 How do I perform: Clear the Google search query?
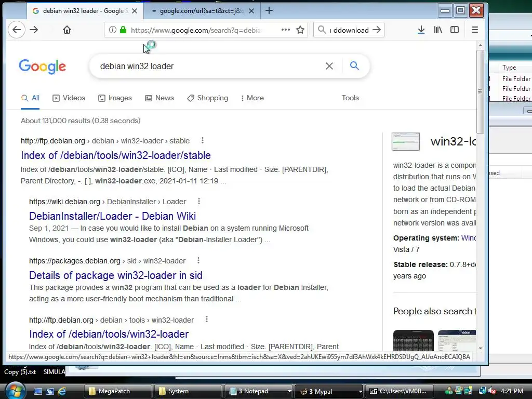tap(329, 66)
